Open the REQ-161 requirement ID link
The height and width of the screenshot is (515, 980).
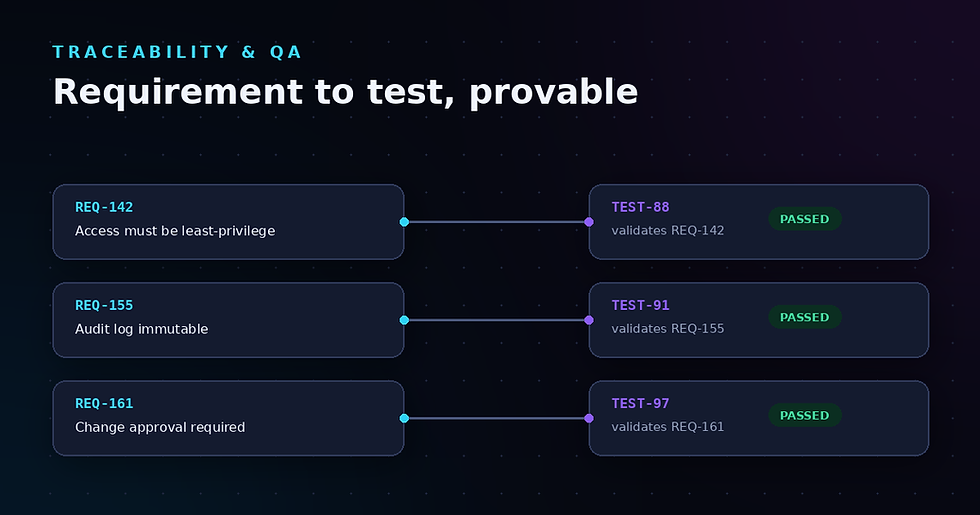point(104,403)
